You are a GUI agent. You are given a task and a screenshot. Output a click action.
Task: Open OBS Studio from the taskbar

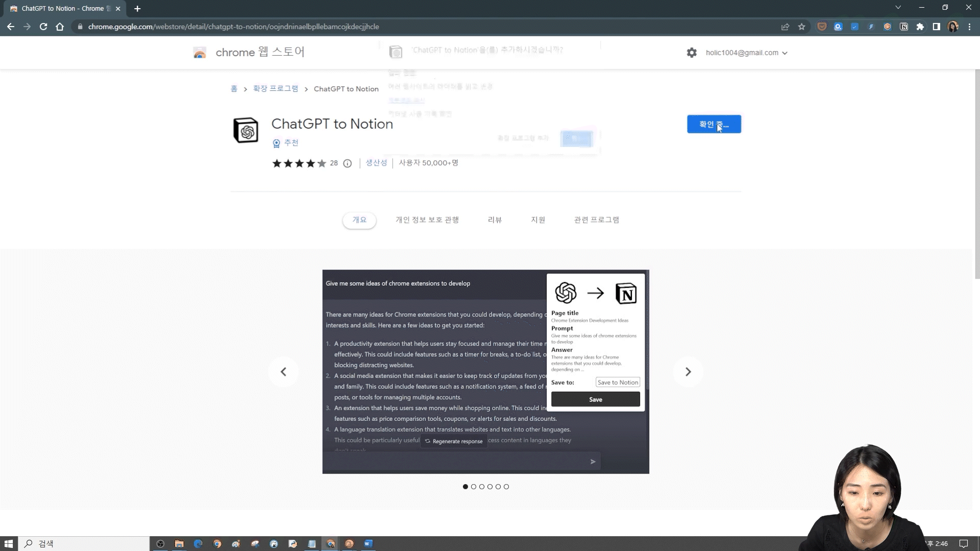(160, 543)
